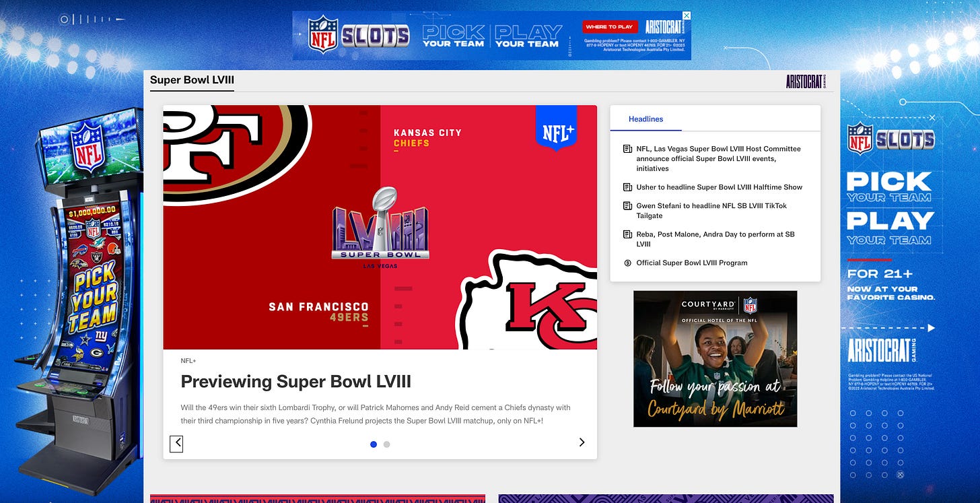Advance to the next carousel slide arrow
Viewport: 980px width, 503px height.
582,442
